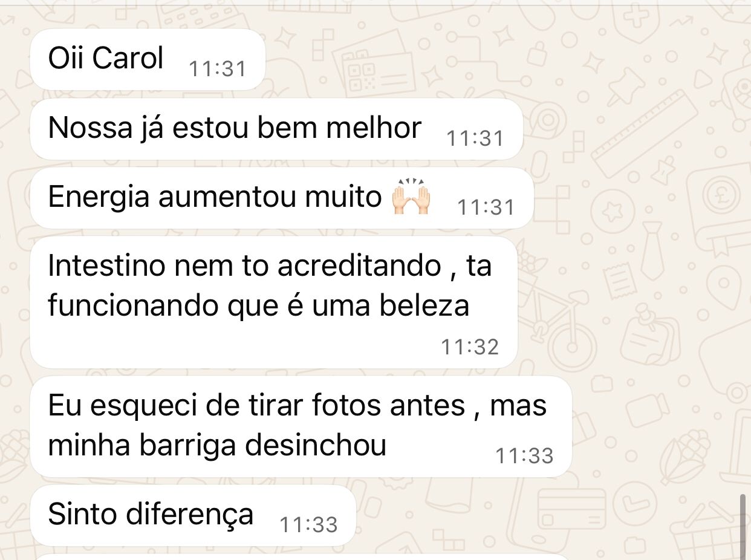Click the partially visible bubble at the bottom

pyautogui.click(x=302, y=557)
